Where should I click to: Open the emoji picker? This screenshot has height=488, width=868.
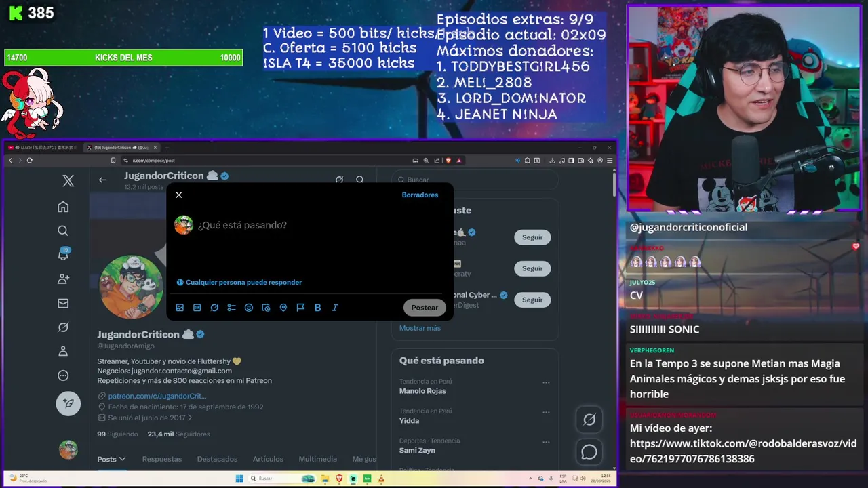249,308
